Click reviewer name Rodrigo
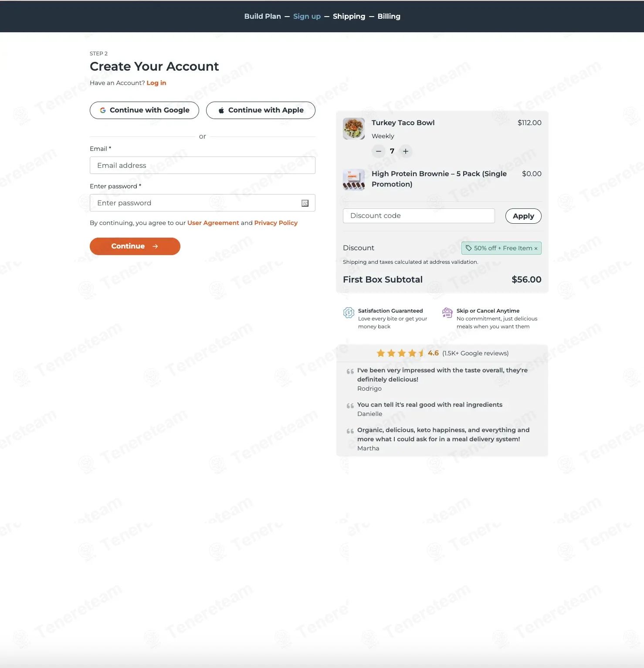Image resolution: width=644 pixels, height=668 pixels. click(x=369, y=389)
